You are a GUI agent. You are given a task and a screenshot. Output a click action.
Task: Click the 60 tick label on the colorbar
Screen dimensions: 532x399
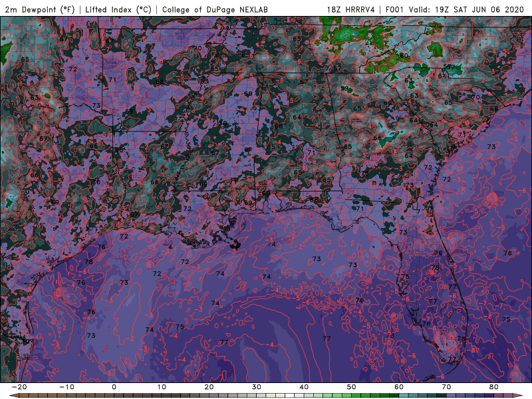point(399,387)
